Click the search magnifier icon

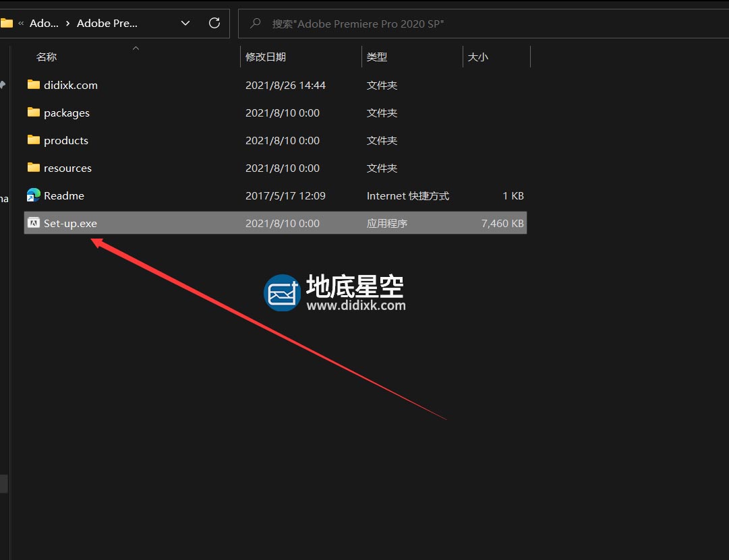pyautogui.click(x=255, y=23)
